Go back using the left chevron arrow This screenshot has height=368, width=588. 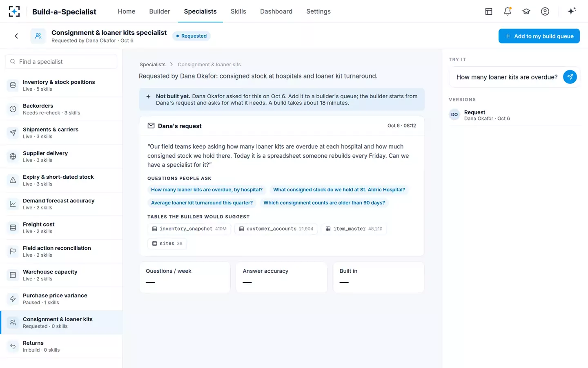coord(16,36)
